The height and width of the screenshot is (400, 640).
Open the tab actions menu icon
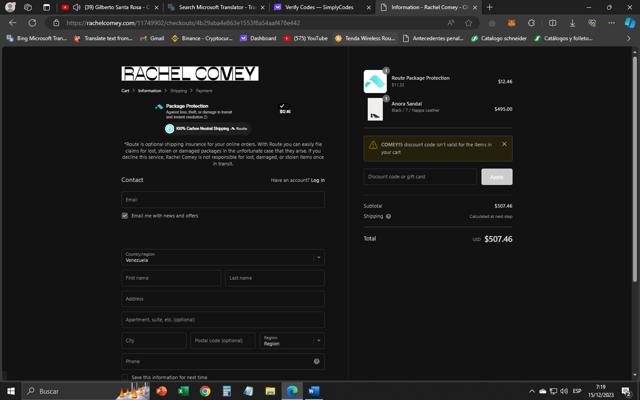pyautogui.click(x=47, y=7)
